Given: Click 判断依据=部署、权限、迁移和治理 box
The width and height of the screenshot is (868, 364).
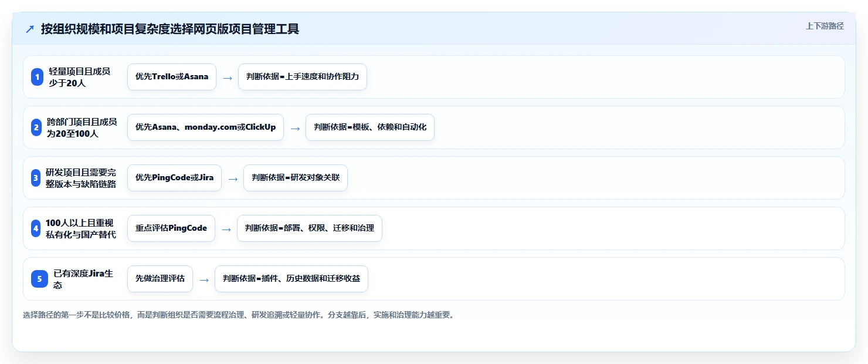Looking at the screenshot, I should click(x=310, y=228).
